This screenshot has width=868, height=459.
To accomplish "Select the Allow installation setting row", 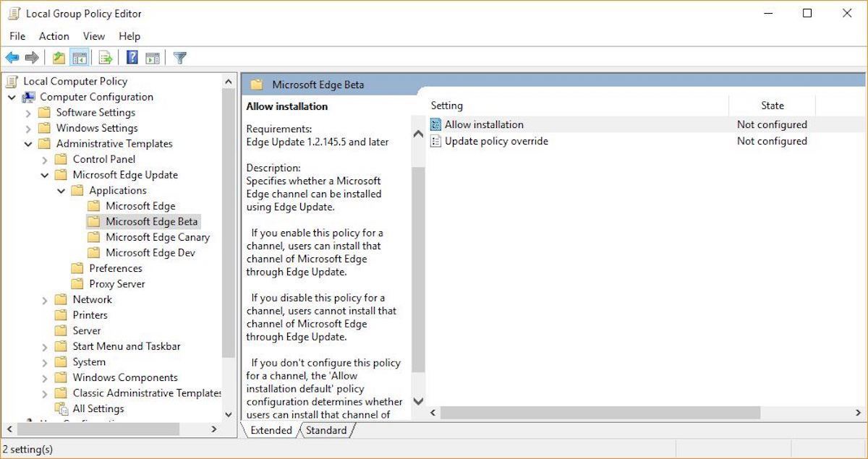I will click(645, 124).
